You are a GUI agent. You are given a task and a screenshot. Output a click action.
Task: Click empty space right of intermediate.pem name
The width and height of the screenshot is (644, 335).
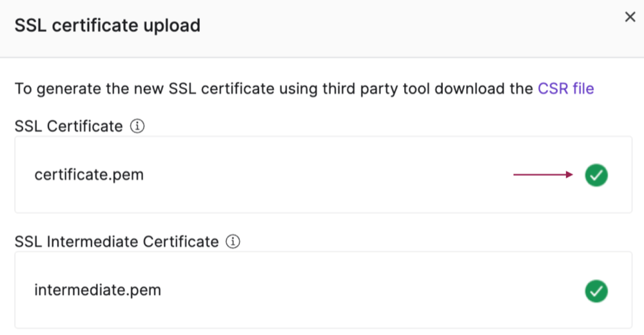(369, 291)
